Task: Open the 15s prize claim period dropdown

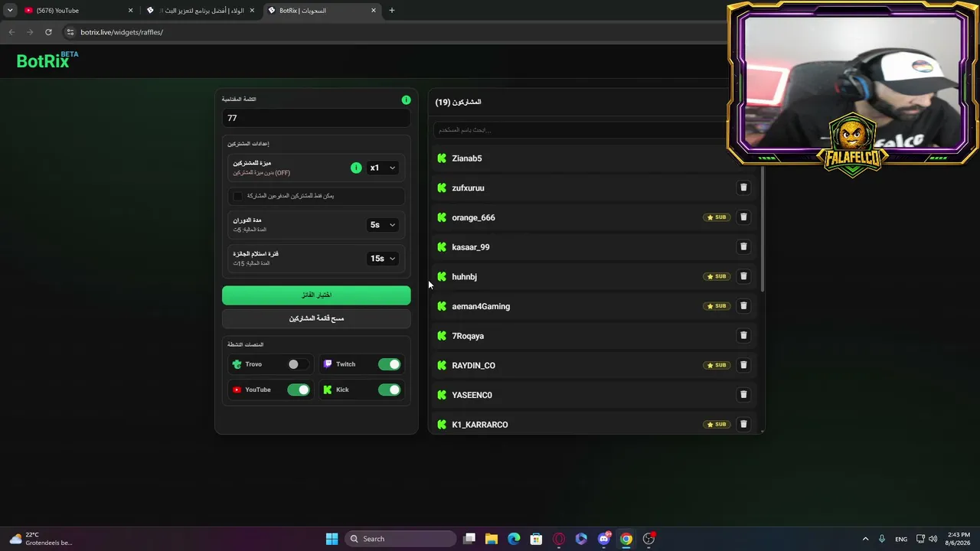Action: [x=383, y=259]
